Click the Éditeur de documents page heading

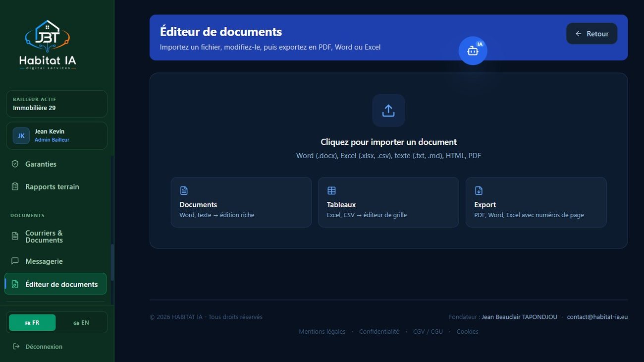tap(221, 32)
